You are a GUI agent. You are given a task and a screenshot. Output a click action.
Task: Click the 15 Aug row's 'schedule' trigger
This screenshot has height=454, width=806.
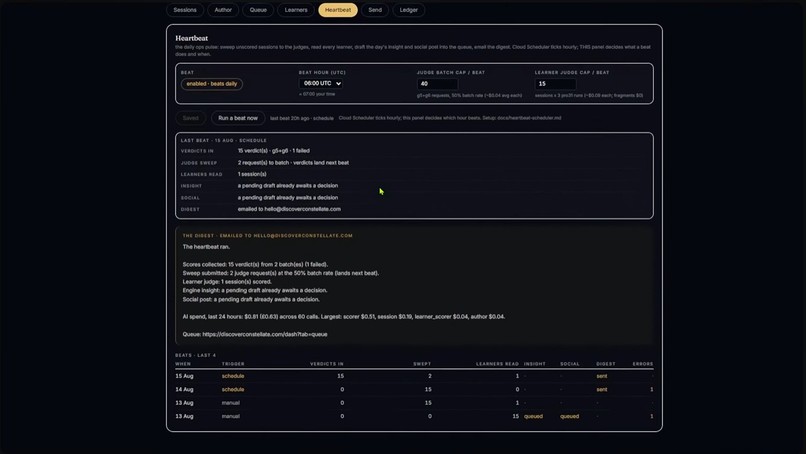pyautogui.click(x=233, y=376)
